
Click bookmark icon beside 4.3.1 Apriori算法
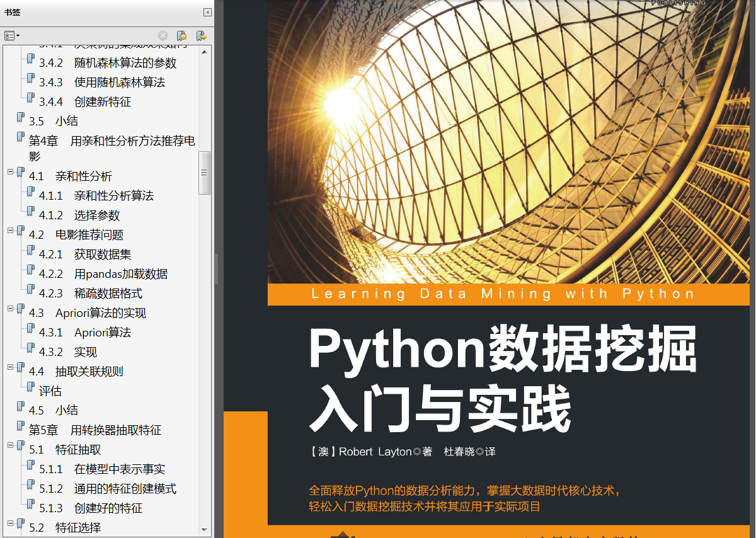pyautogui.click(x=30, y=329)
